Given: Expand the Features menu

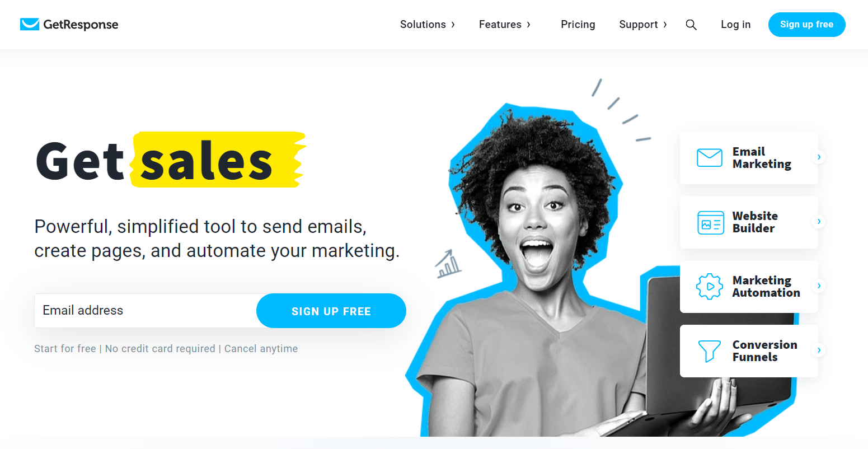Looking at the screenshot, I should pyautogui.click(x=505, y=25).
